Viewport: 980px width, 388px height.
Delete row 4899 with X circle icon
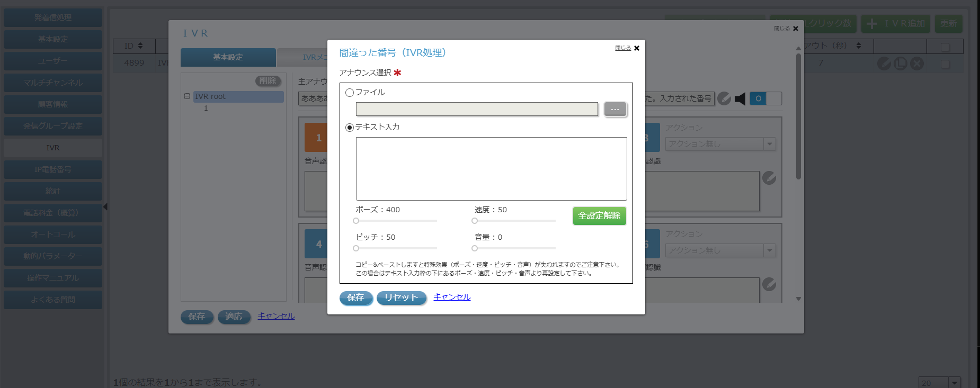917,64
